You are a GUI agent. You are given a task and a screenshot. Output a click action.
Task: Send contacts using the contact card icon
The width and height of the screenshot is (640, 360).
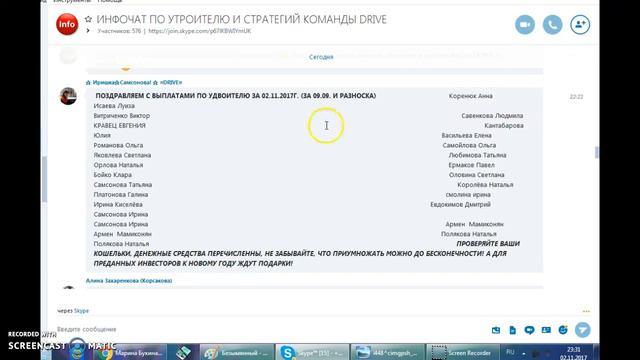click(546, 330)
